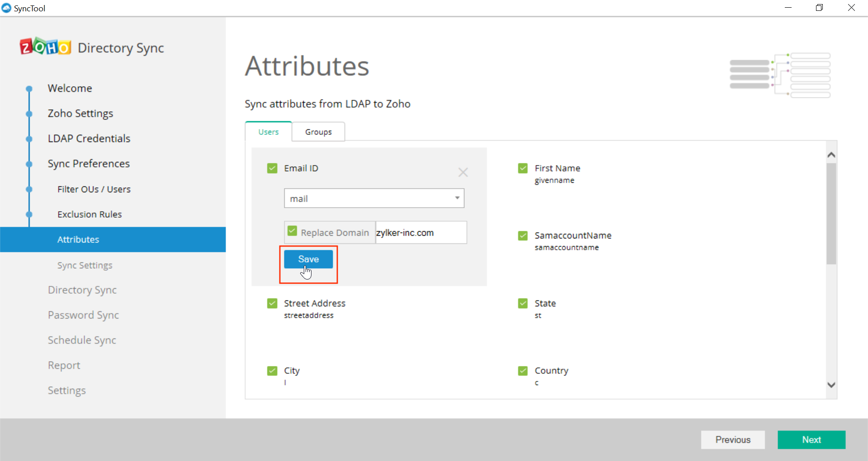The image size is (868, 461).
Task: Click the attribute mapping illustration
Action: click(x=781, y=75)
